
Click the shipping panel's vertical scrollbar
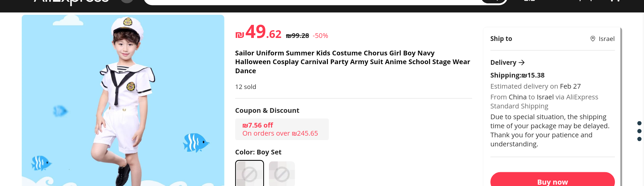pyautogui.click(x=621, y=101)
